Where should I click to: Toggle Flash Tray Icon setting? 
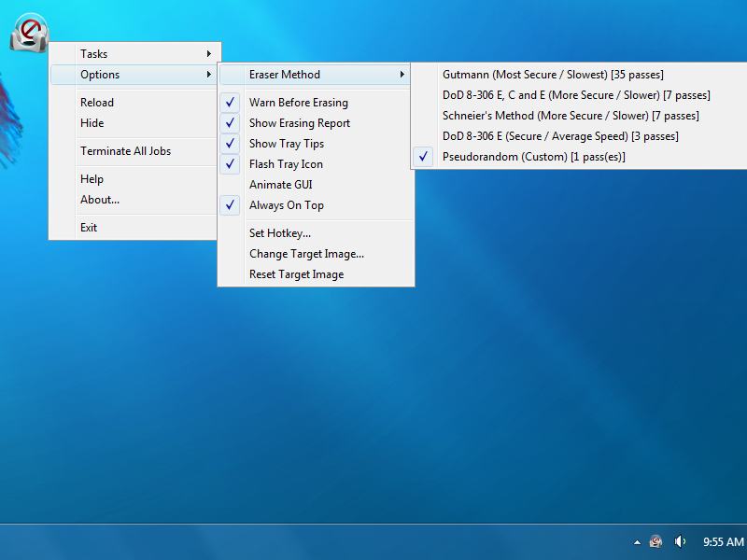click(286, 164)
